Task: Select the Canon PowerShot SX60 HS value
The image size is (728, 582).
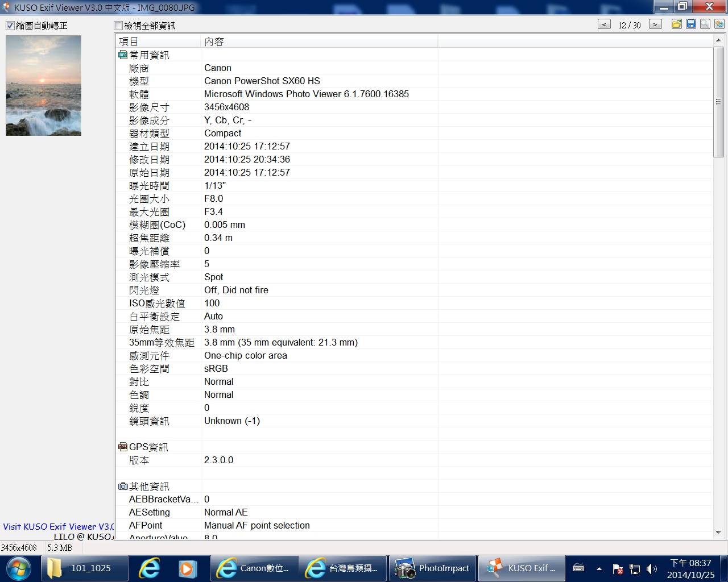Action: pos(262,81)
